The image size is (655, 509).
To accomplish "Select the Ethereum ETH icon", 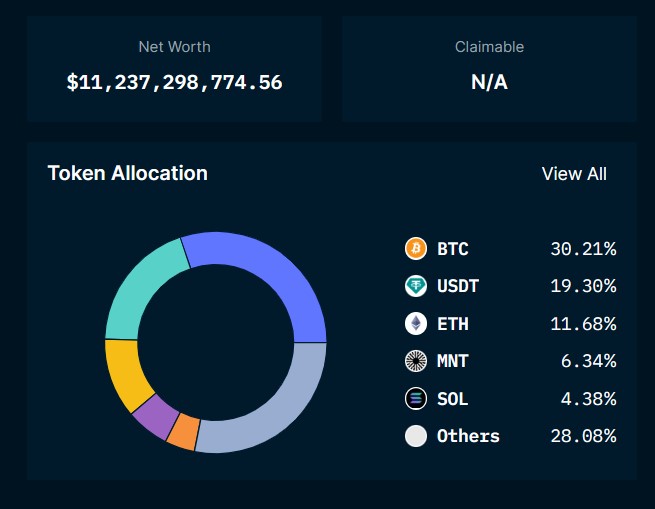I will tap(415, 324).
